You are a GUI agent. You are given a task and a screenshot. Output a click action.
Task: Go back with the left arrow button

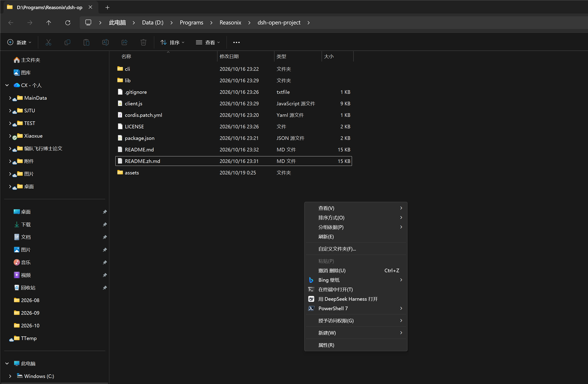[x=11, y=23]
